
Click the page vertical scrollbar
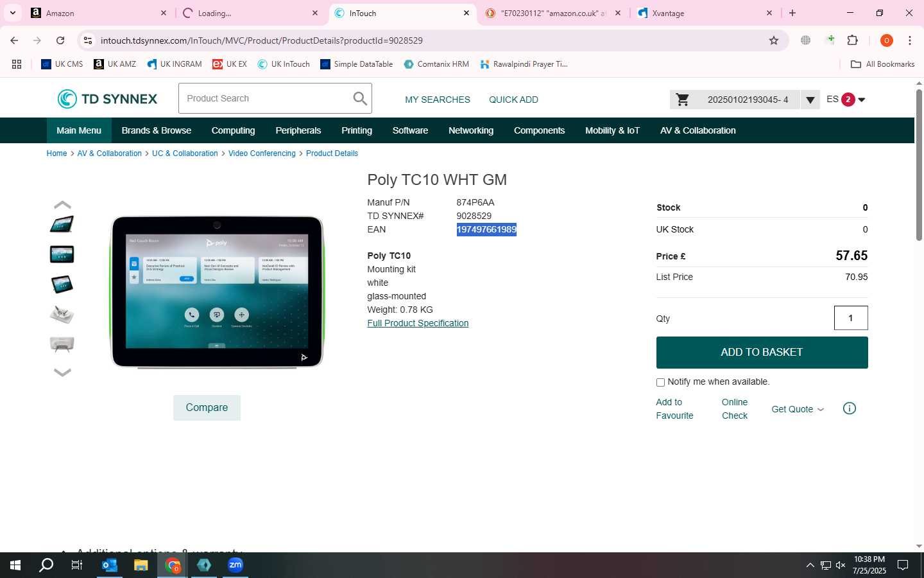point(919,166)
